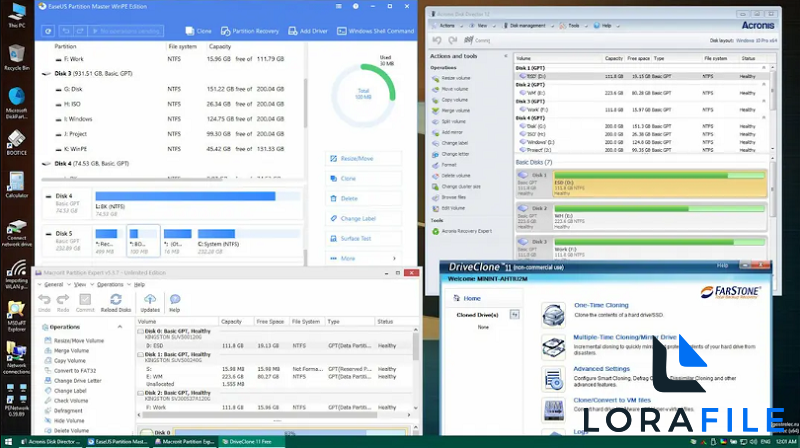Choose Delete volume in Acronis operations

point(451,176)
